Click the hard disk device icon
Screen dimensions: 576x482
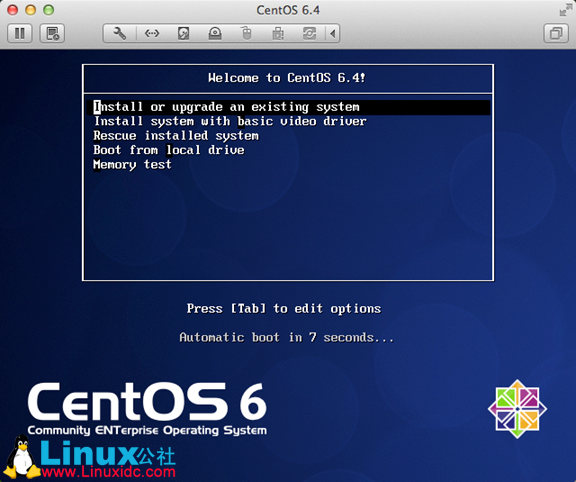[x=183, y=33]
